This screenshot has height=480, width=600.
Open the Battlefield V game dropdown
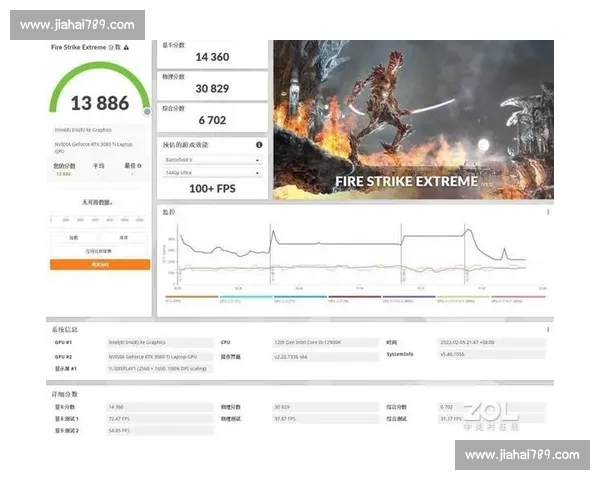211,159
